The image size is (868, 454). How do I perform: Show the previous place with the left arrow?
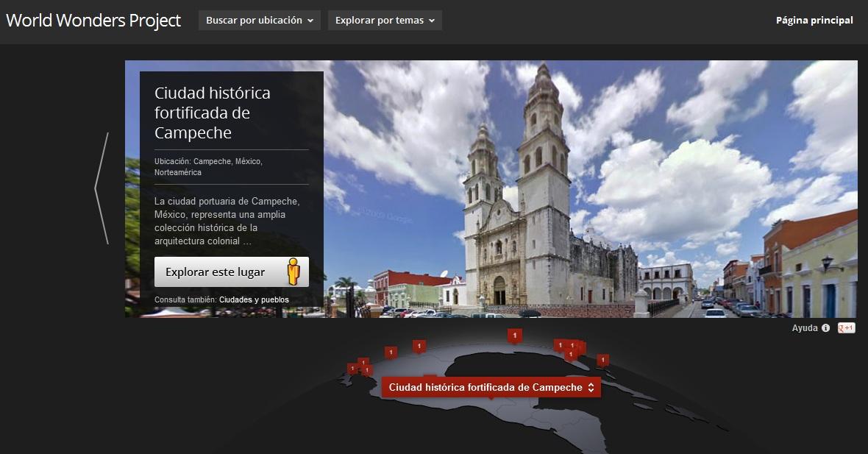(102, 188)
